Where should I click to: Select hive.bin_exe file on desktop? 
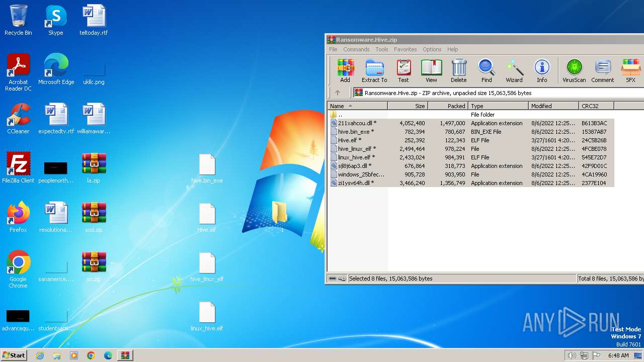click(207, 168)
